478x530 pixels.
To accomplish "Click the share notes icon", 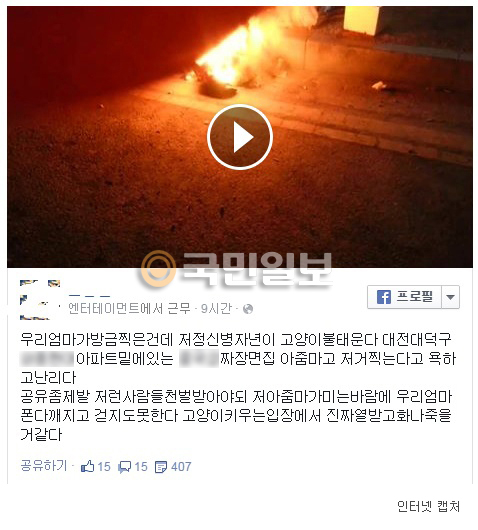I will 161,467.
